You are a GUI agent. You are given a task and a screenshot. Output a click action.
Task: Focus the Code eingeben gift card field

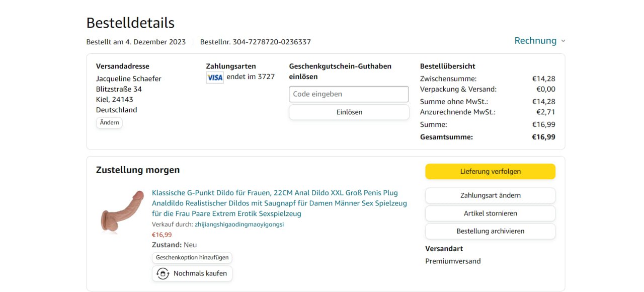point(349,94)
